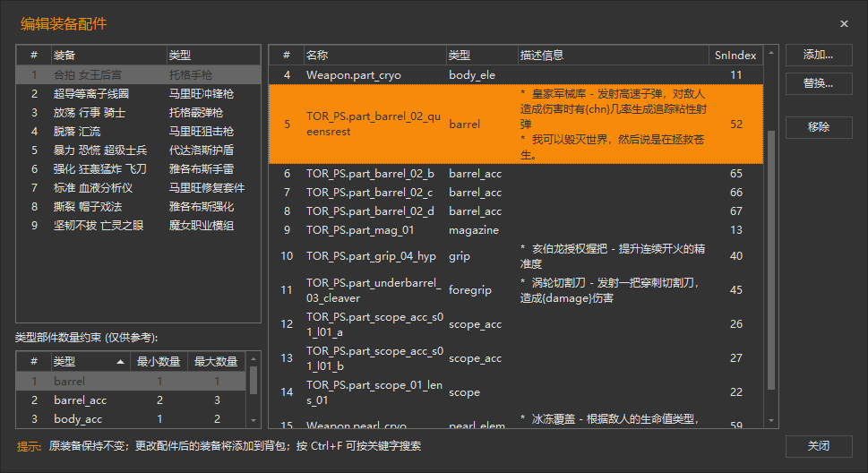Screen dimensions: 868x473
Task: Click the 最大数量 column header
Action: click(215, 362)
